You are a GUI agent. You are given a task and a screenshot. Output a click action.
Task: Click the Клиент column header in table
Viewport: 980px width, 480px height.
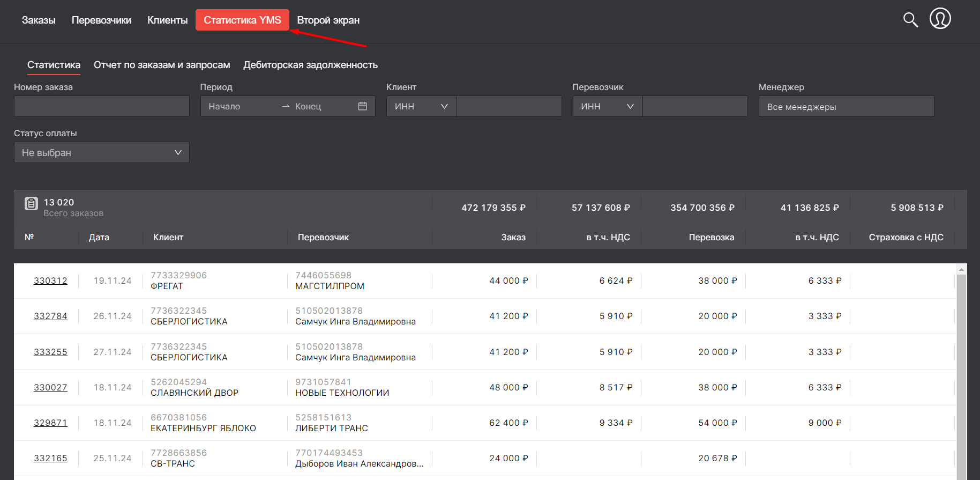click(x=168, y=237)
